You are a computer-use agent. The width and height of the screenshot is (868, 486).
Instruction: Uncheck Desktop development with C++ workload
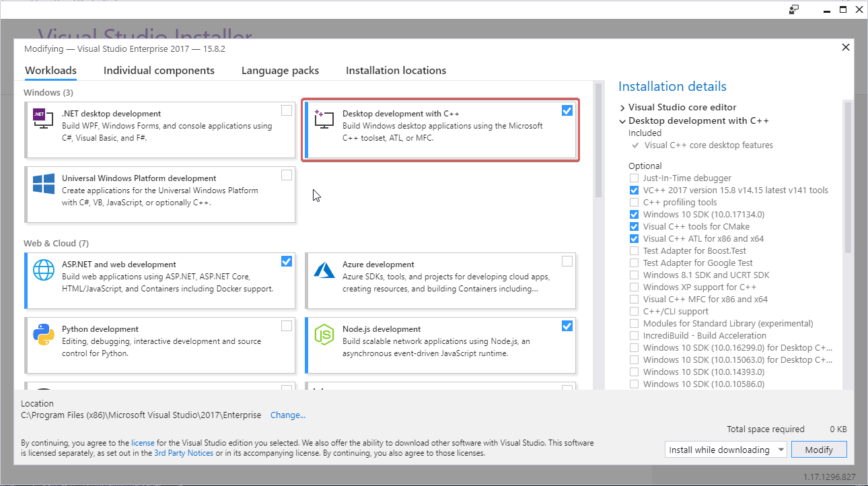point(567,110)
